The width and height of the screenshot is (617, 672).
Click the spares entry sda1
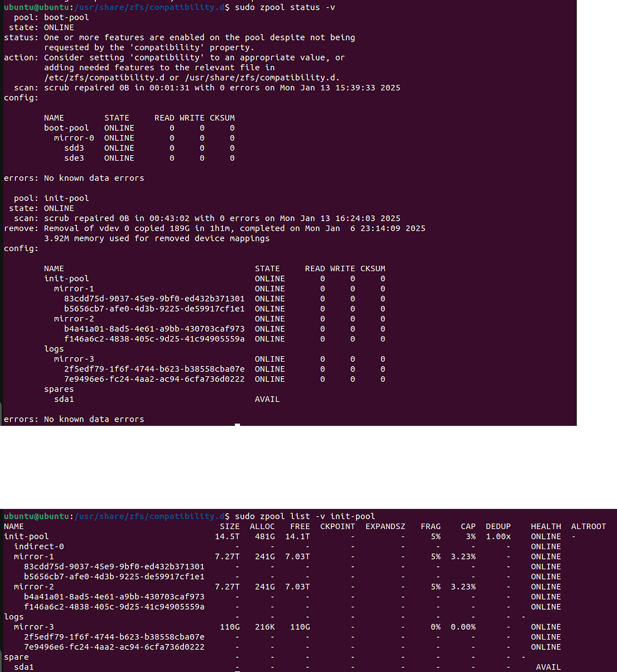pos(64,399)
